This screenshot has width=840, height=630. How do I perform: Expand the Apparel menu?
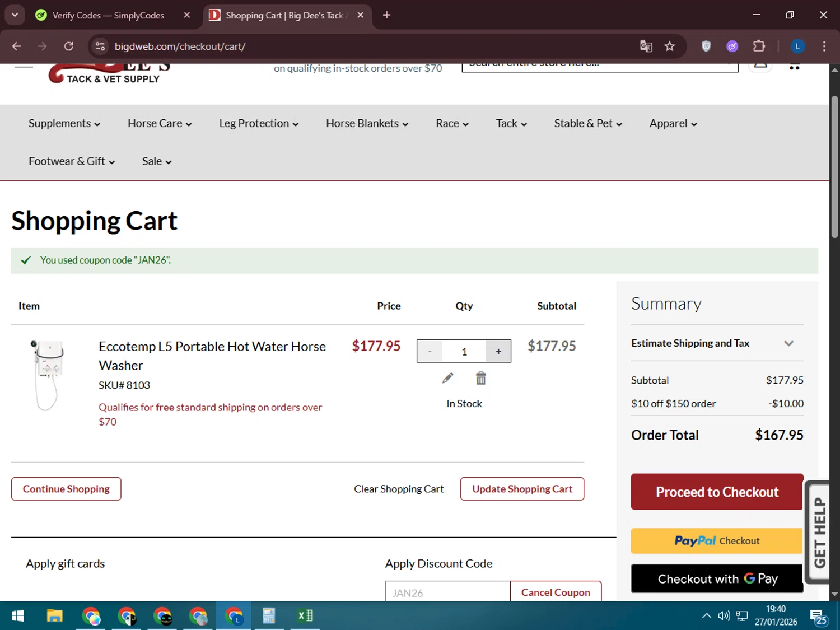click(673, 124)
